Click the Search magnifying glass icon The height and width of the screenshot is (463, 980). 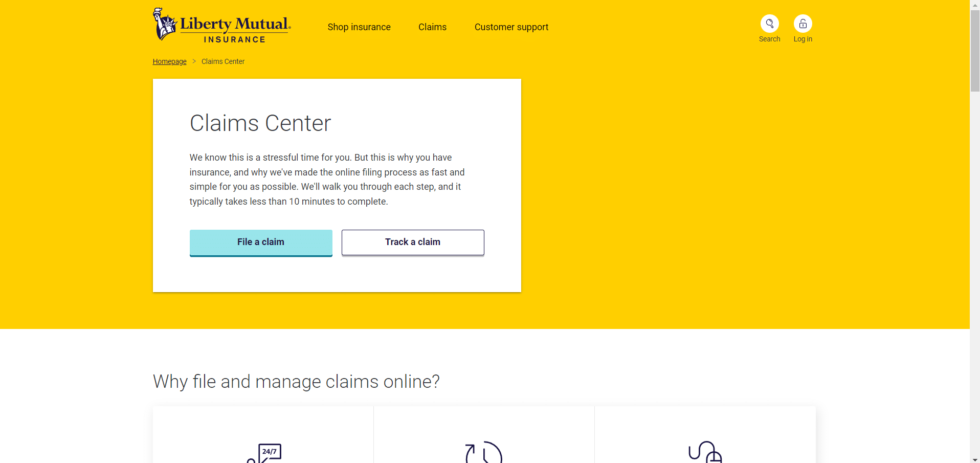(769, 23)
